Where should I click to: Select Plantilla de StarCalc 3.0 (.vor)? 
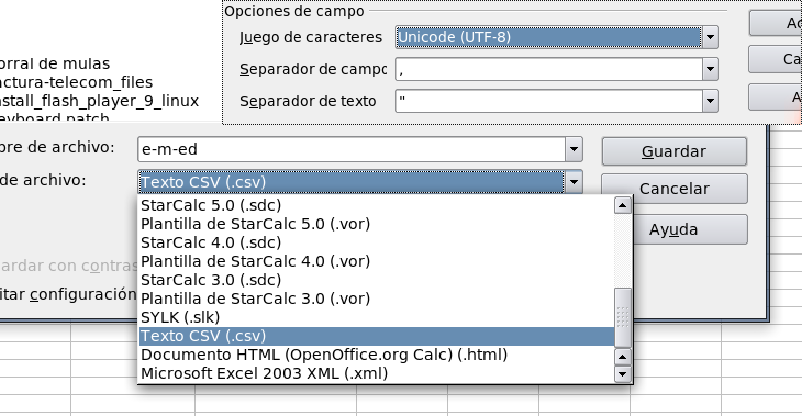click(255, 298)
